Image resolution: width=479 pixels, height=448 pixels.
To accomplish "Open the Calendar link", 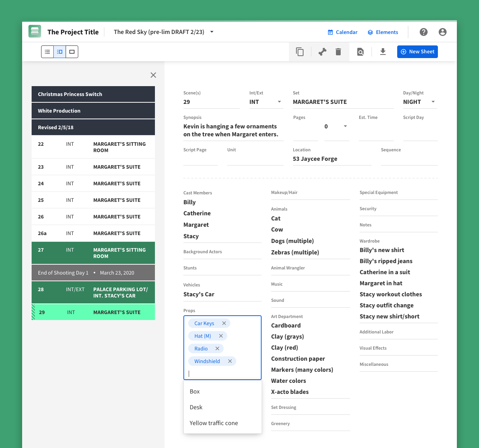I will 343,32.
